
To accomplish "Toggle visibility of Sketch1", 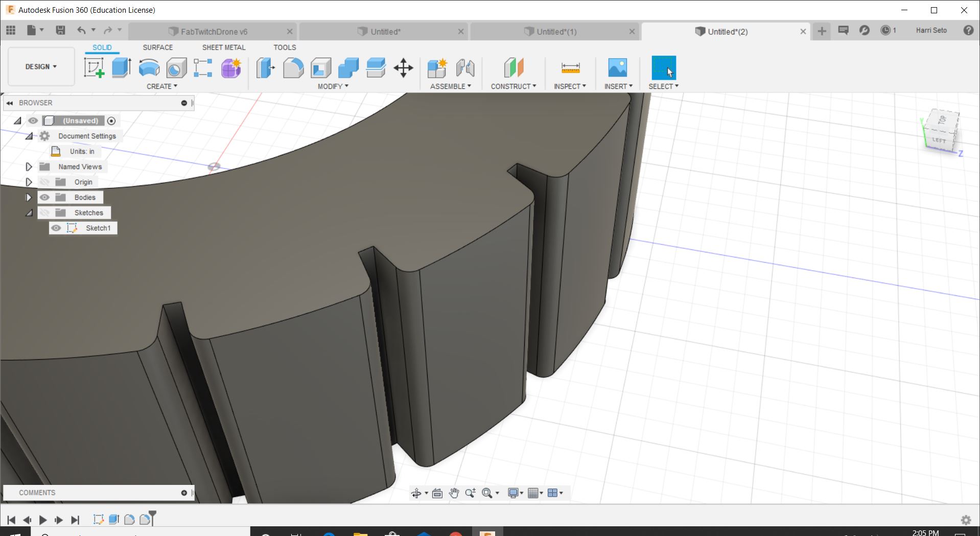I will point(56,228).
